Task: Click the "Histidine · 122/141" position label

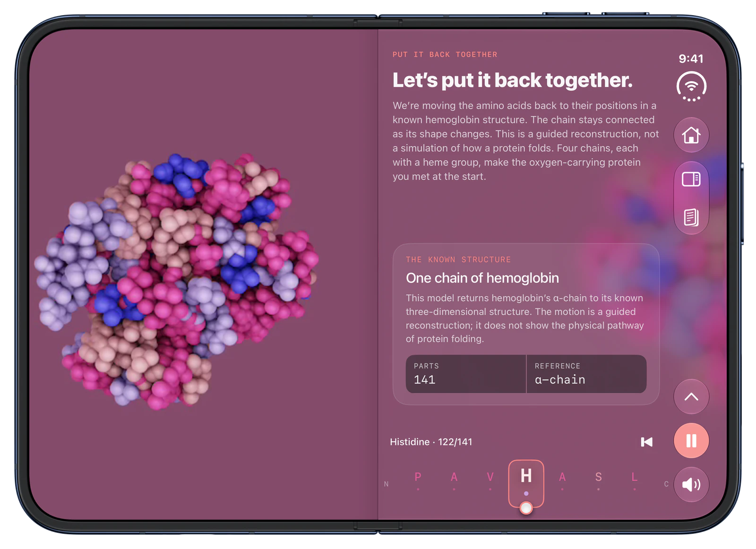Action: (431, 442)
